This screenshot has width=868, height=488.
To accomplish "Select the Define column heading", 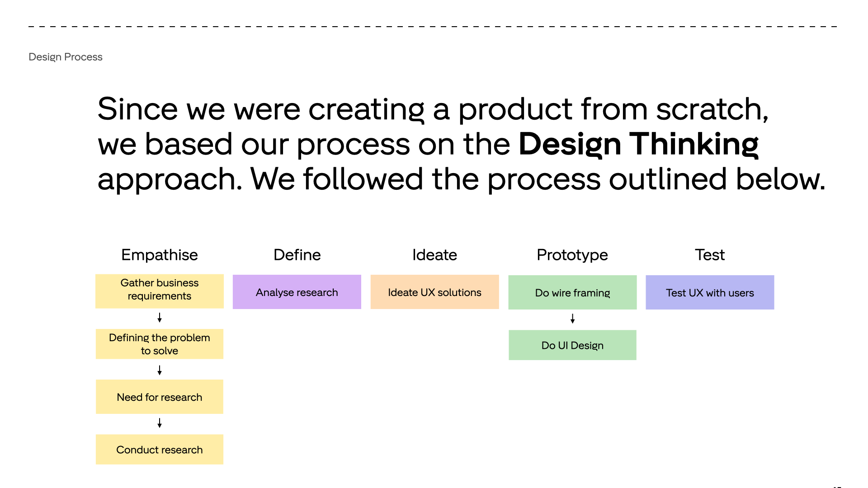I will tap(297, 255).
